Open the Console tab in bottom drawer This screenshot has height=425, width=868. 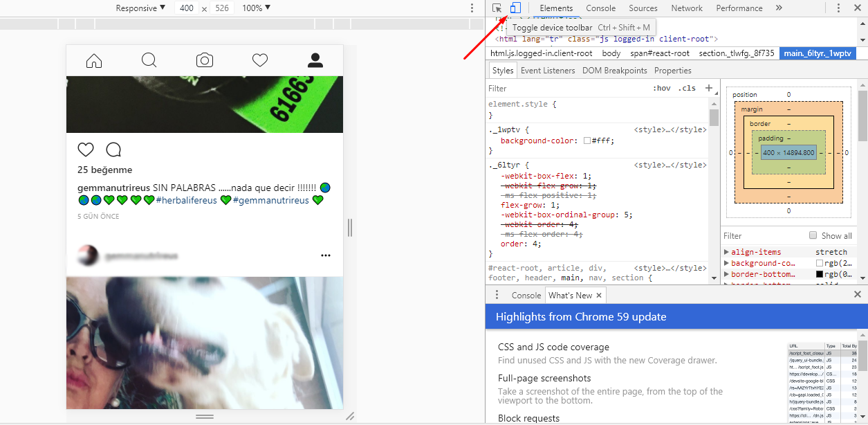(x=526, y=295)
